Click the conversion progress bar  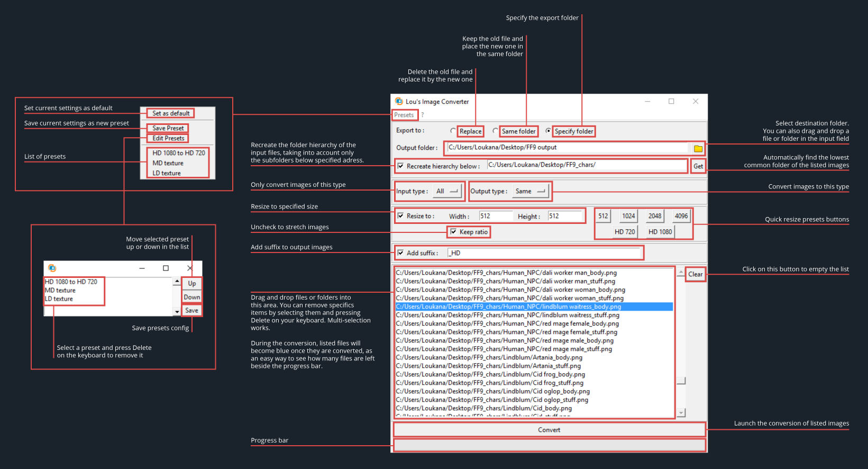point(549,445)
